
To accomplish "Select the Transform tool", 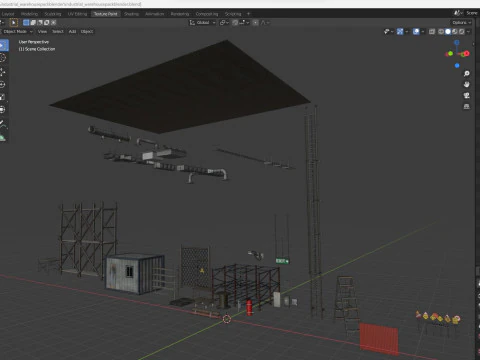I will click(x=3, y=109).
